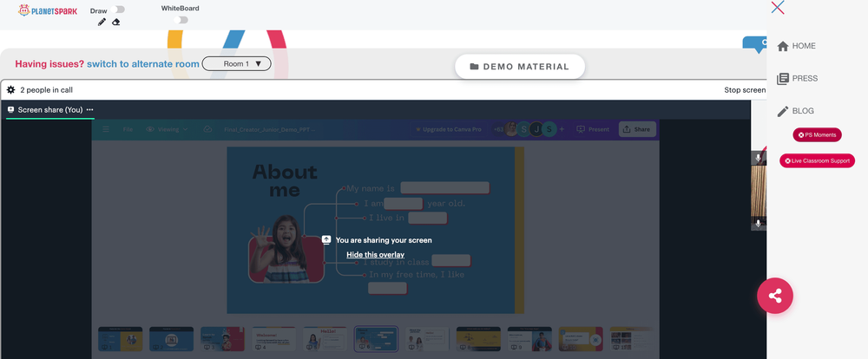Screen dimensions: 868x359
Task: Click the PlanetSpark logo
Action: coord(48,10)
